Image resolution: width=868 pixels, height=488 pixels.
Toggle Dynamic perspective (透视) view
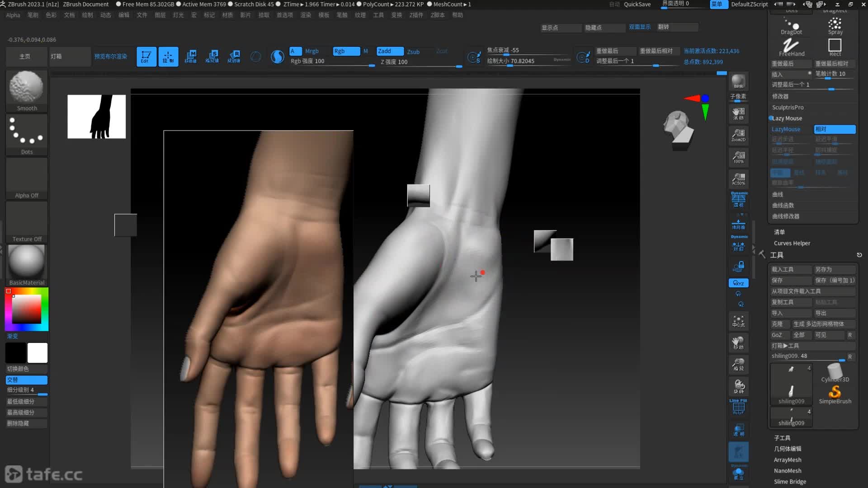pos(738,200)
